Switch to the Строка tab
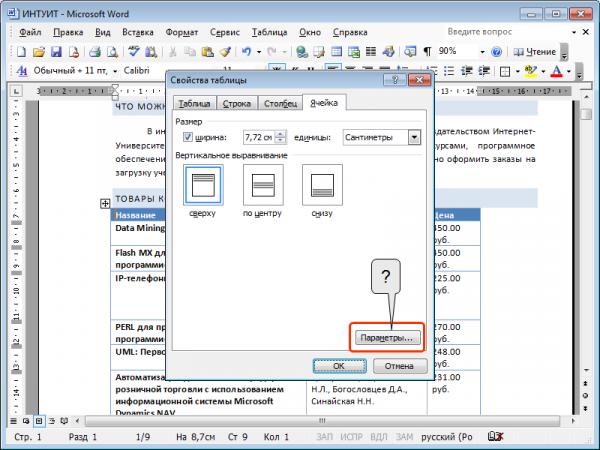 coord(237,103)
